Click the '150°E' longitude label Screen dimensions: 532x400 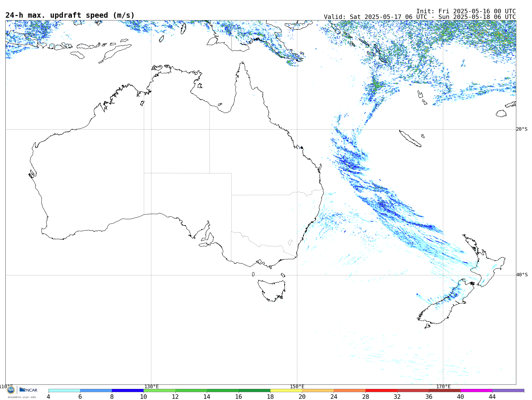pos(297,387)
